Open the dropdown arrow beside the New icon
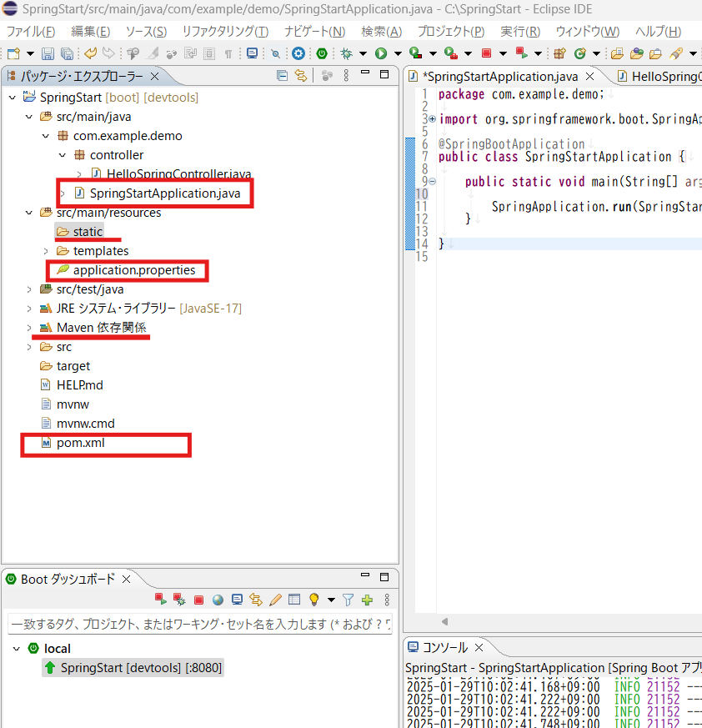This screenshot has width=702, height=728. pos(30,54)
